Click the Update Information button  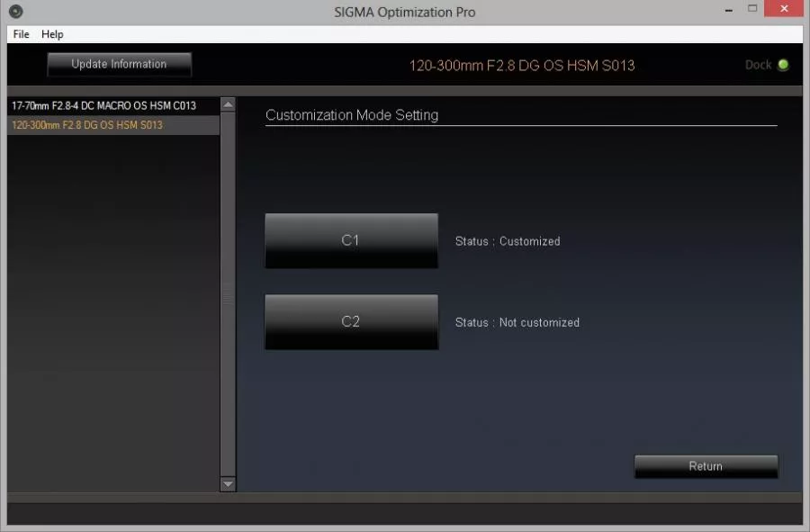pyautogui.click(x=119, y=64)
